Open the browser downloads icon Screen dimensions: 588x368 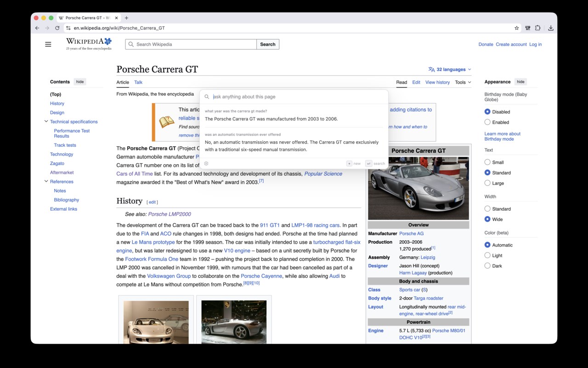pyautogui.click(x=551, y=28)
